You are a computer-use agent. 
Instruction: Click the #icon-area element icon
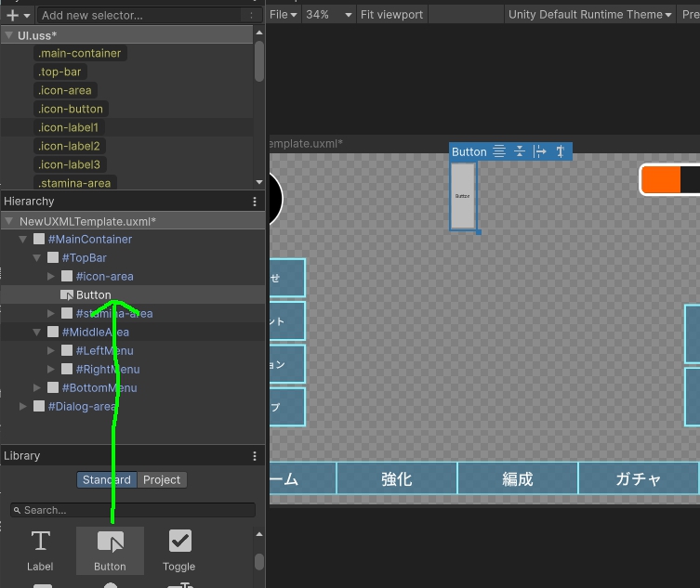click(x=67, y=277)
